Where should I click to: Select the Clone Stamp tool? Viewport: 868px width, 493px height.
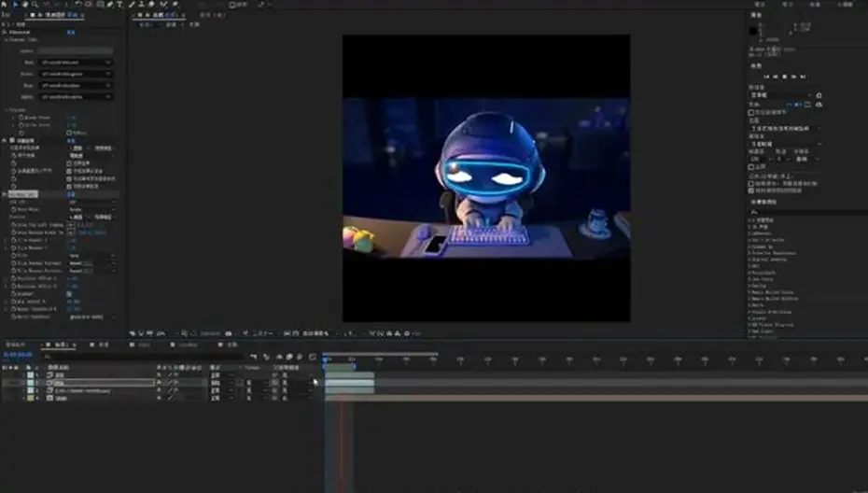coord(142,5)
